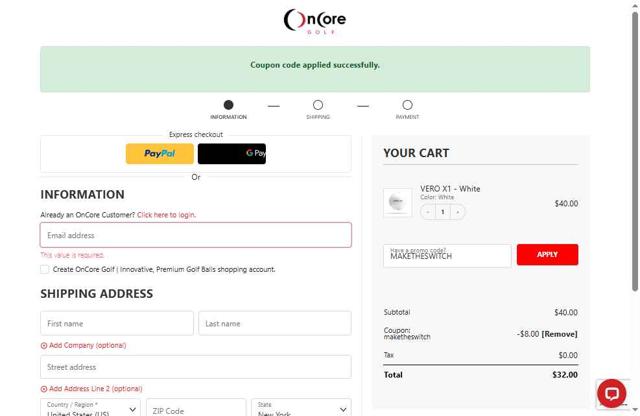Increase VERO X1 quantity with plus
The image size is (640, 416).
pos(458,212)
